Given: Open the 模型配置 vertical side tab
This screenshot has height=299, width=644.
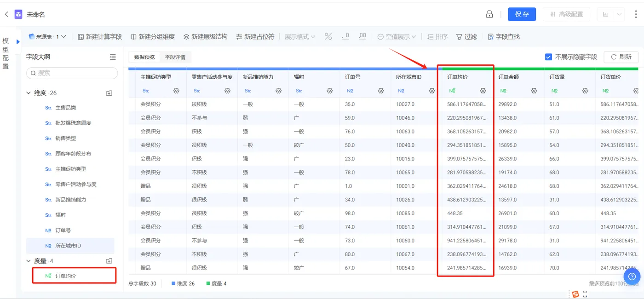Looking at the screenshot, I should tap(6, 54).
